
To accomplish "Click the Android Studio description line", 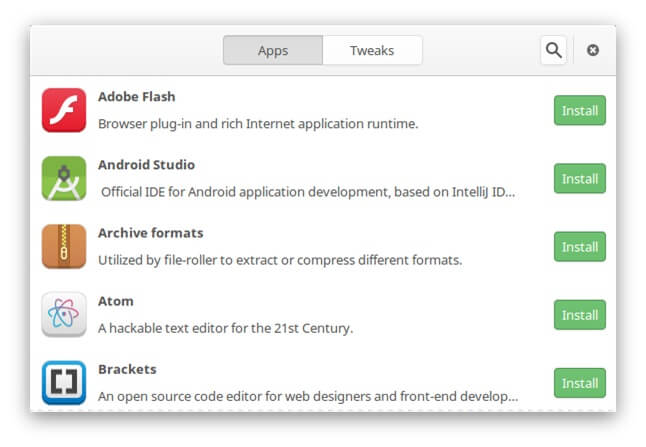I will [x=308, y=192].
